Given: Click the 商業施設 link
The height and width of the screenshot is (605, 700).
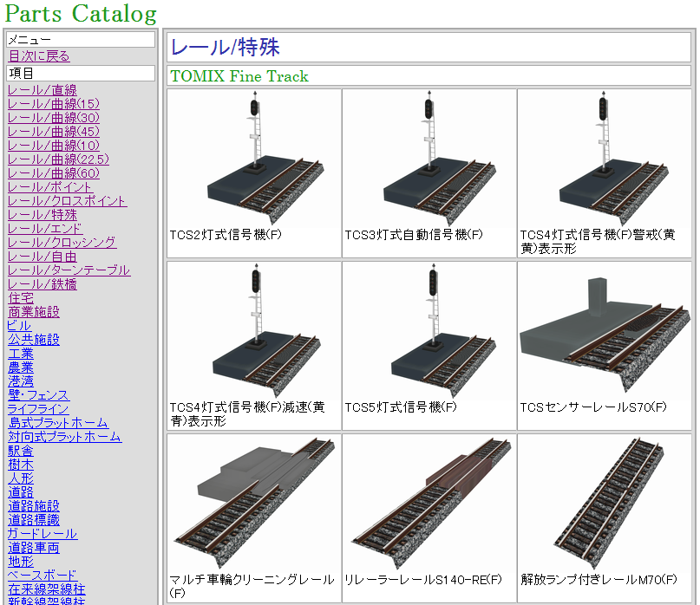Looking at the screenshot, I should click(x=34, y=312).
